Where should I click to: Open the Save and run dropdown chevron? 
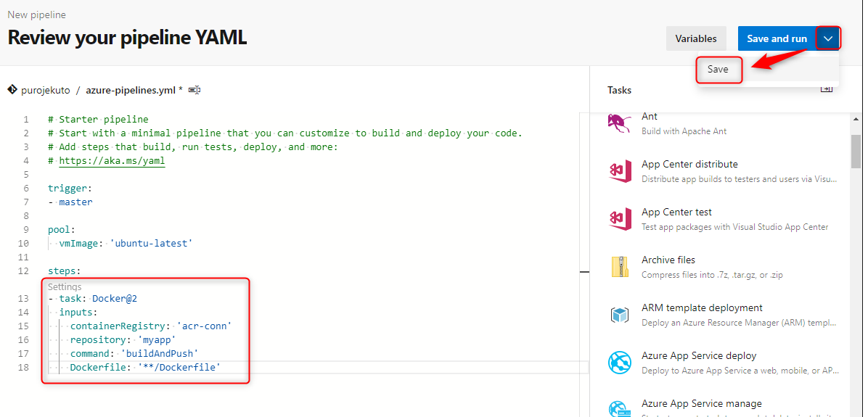click(828, 38)
